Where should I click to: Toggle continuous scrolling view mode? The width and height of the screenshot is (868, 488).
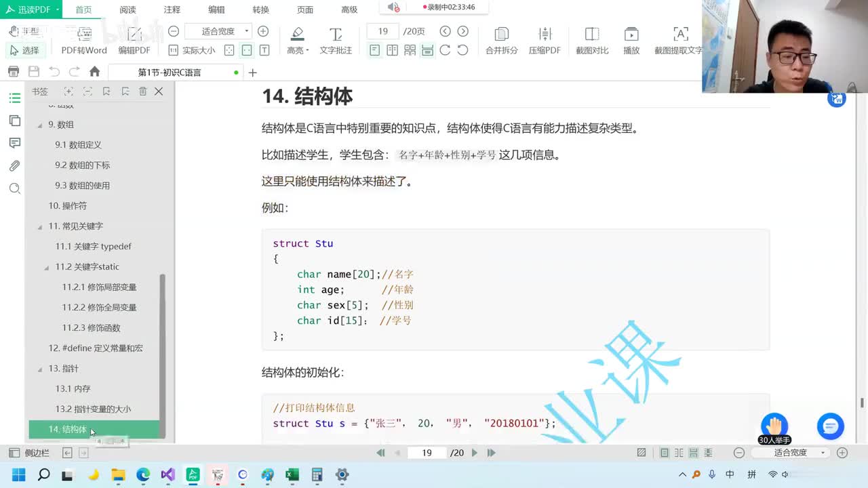tap(427, 50)
